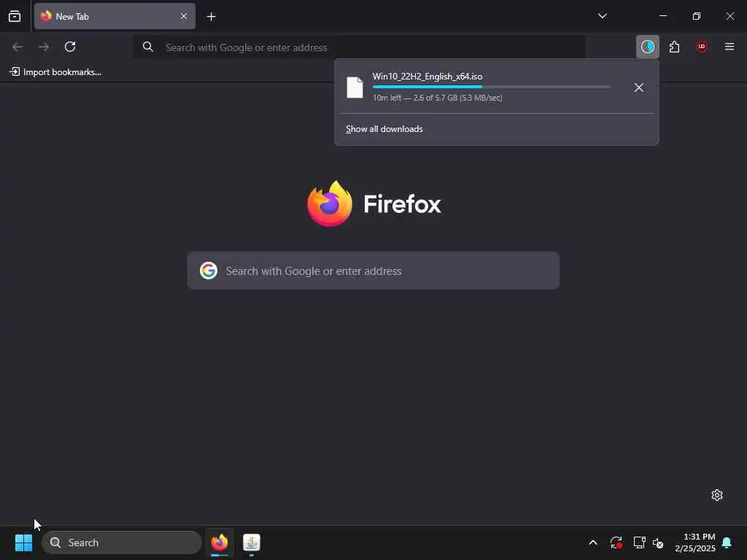Viewport: 747px width, 560px height.
Task: Click the Google search box on page
Action: [373, 271]
